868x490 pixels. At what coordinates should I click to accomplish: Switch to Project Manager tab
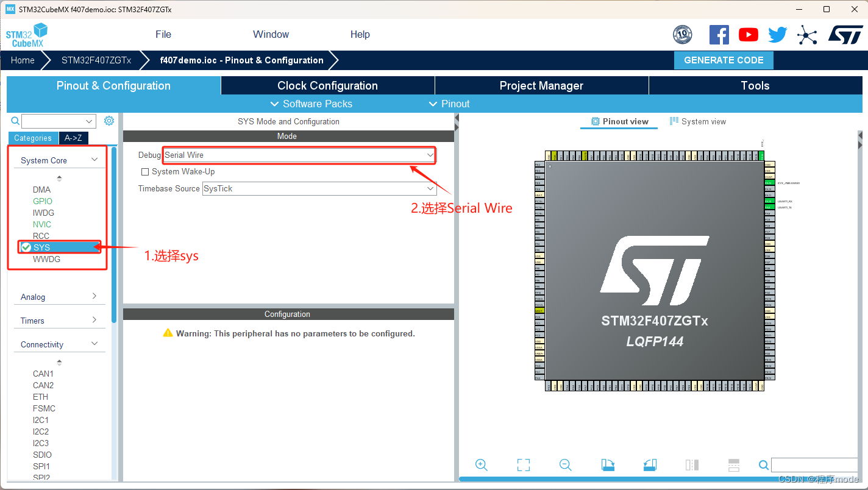click(x=541, y=85)
